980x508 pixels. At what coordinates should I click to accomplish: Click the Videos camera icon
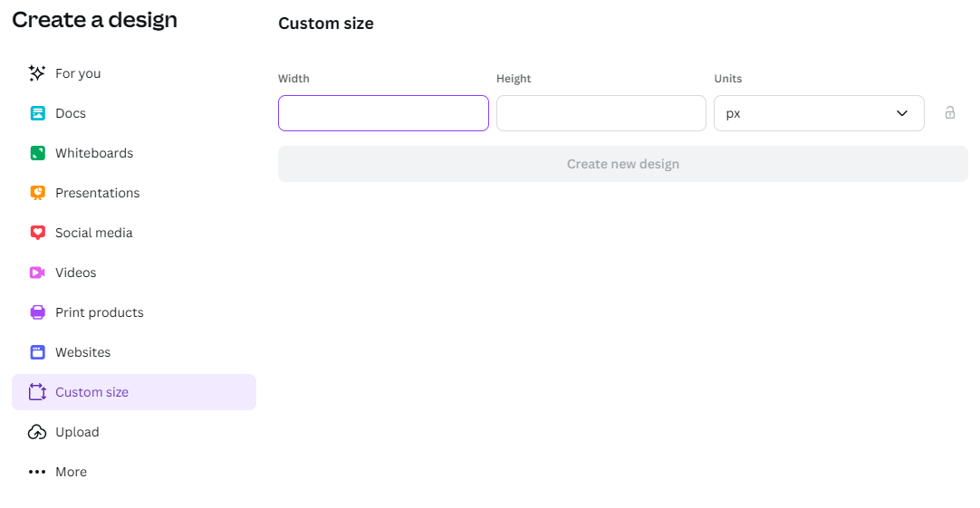coord(37,273)
